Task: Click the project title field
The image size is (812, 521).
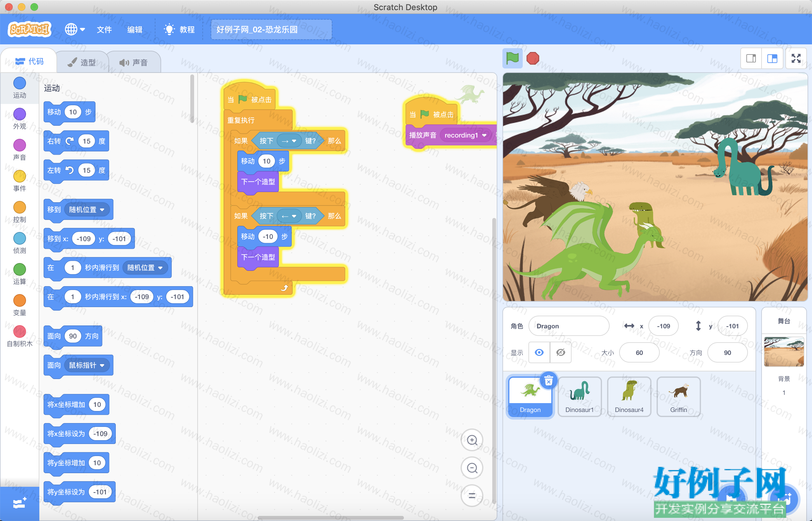Action: point(271,29)
